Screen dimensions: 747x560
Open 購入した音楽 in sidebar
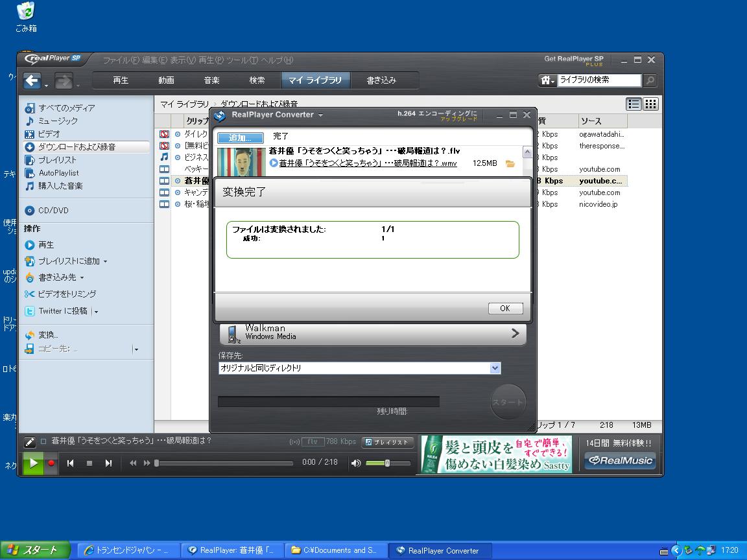coord(60,186)
